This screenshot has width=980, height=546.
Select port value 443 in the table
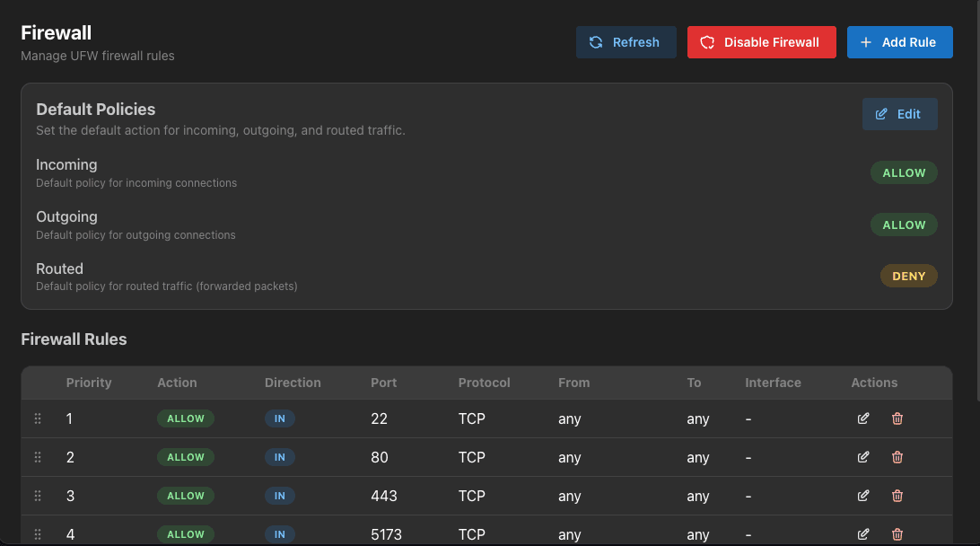384,496
